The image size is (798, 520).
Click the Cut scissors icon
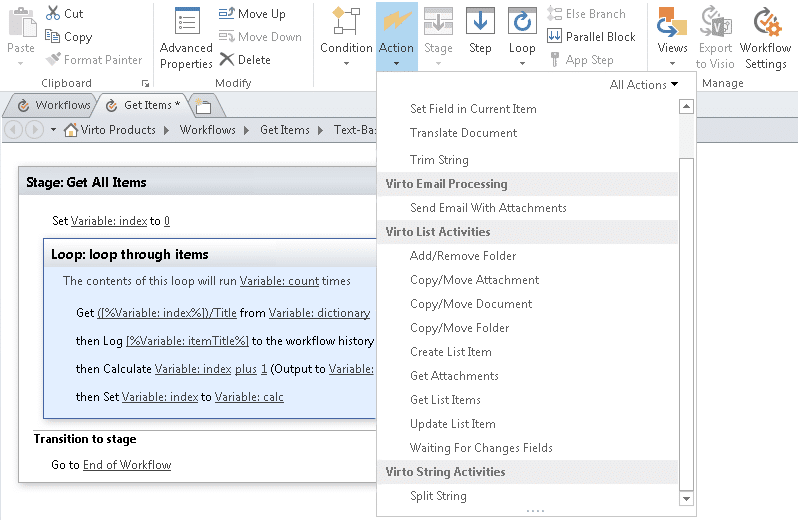tap(52, 13)
